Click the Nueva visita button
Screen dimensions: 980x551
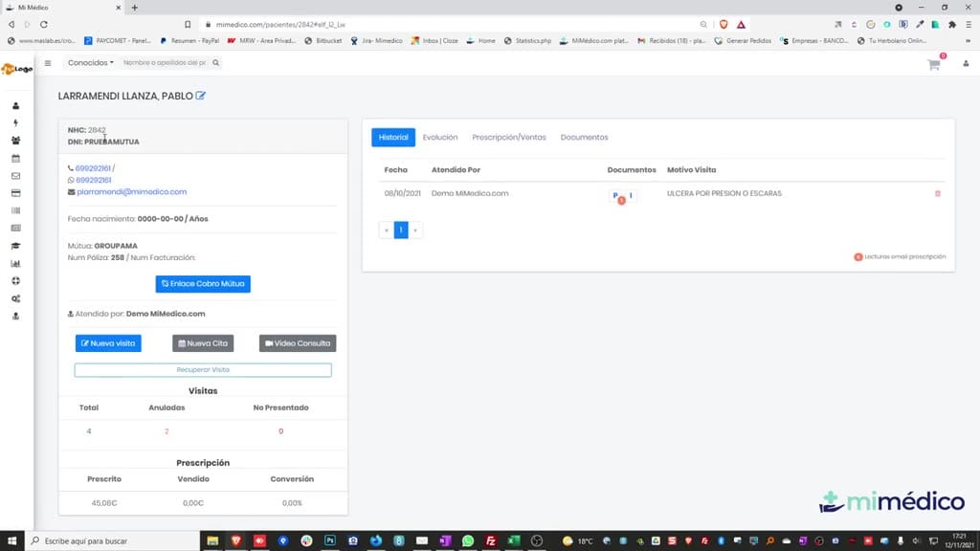coord(108,343)
